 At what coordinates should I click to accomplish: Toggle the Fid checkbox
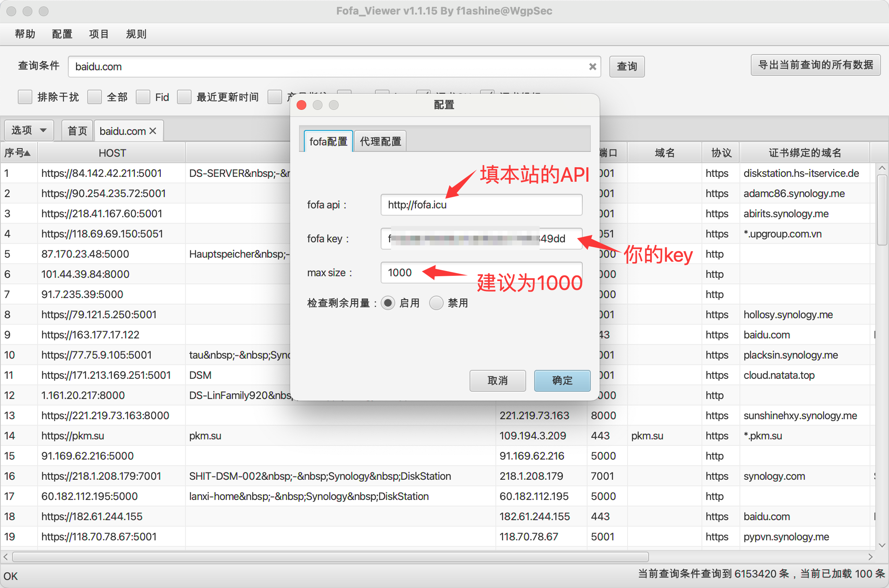coord(143,97)
